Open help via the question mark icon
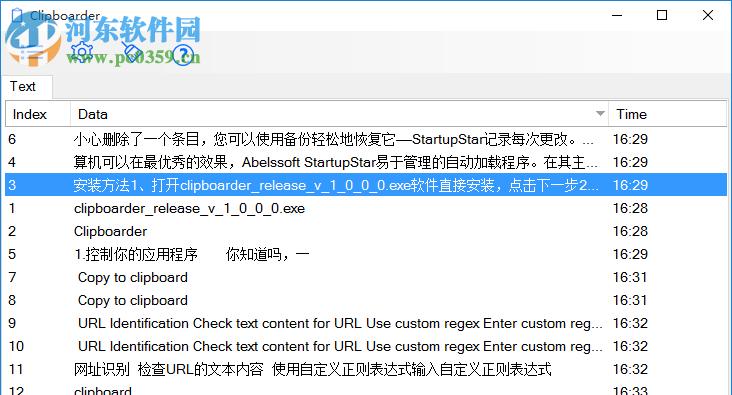This screenshot has height=395, width=732. [x=183, y=55]
